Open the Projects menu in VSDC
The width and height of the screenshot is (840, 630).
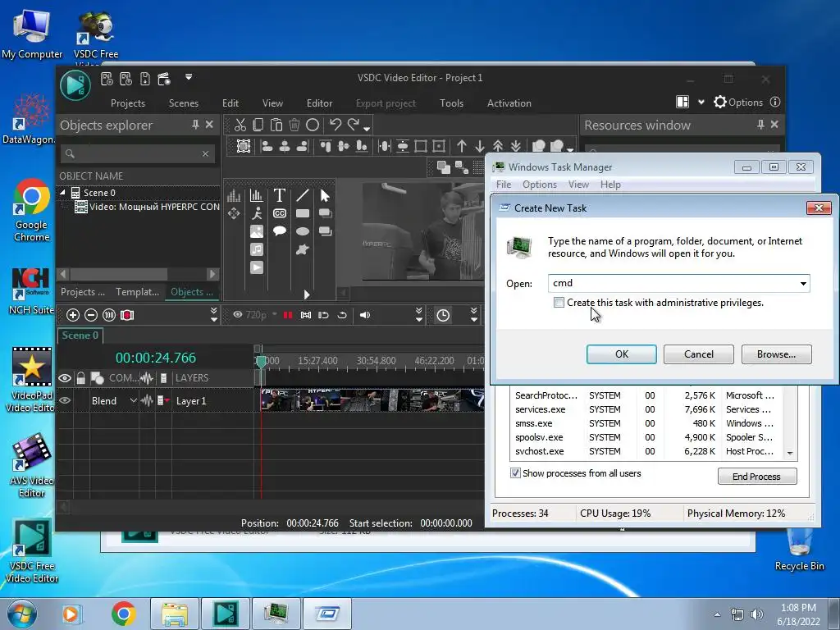[127, 103]
